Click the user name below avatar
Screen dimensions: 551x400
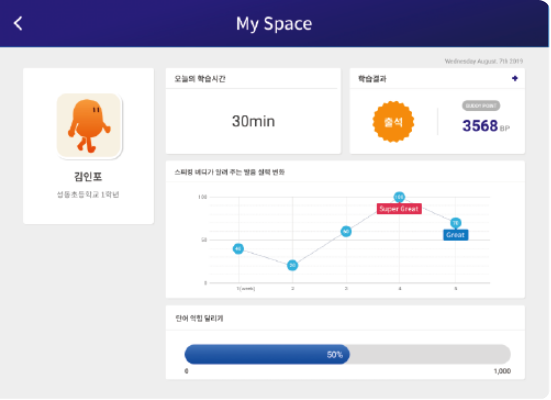(x=88, y=176)
